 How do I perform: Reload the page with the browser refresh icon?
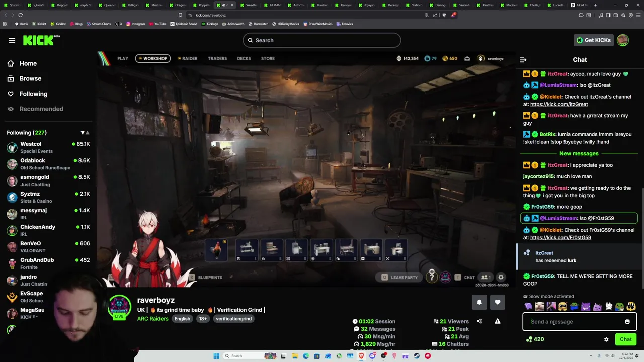pyautogui.click(x=20, y=15)
